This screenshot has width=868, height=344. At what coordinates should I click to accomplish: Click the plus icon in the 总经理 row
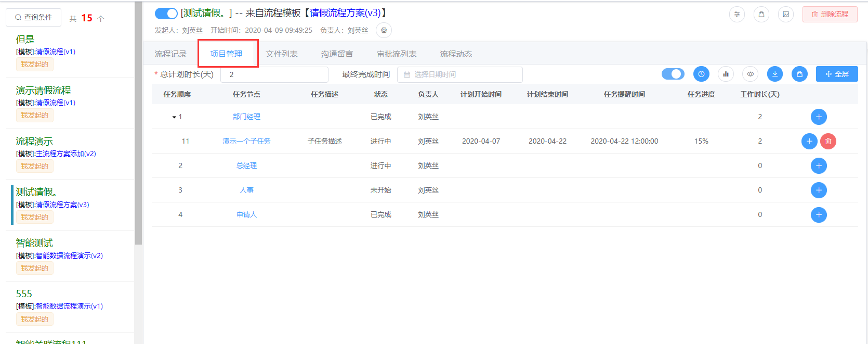(x=819, y=165)
